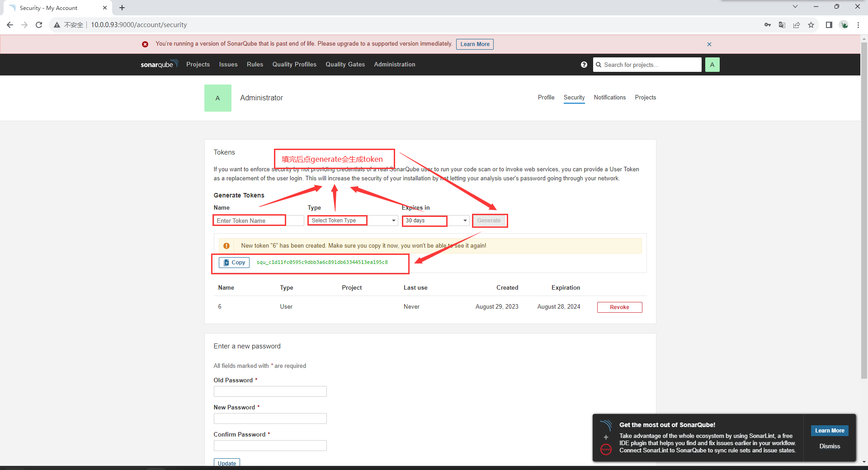This screenshot has height=470, width=868.
Task: Open the Projects menu in navbar
Action: pyautogui.click(x=198, y=65)
